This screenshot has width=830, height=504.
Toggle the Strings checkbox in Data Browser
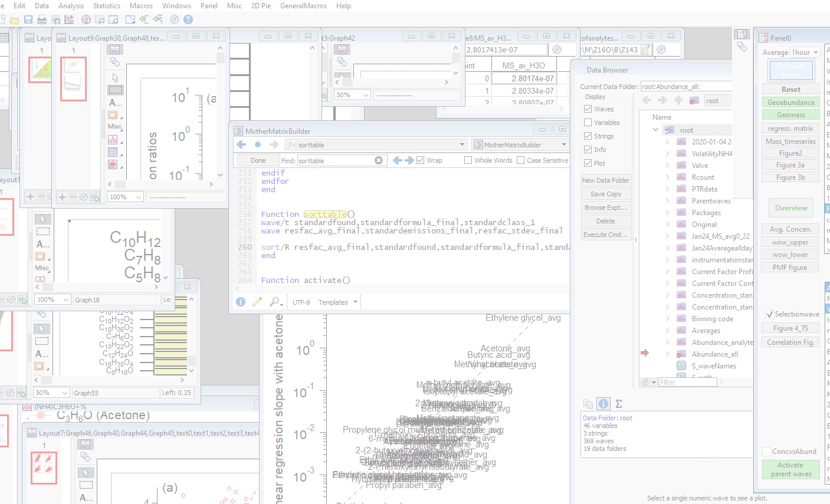(x=588, y=136)
